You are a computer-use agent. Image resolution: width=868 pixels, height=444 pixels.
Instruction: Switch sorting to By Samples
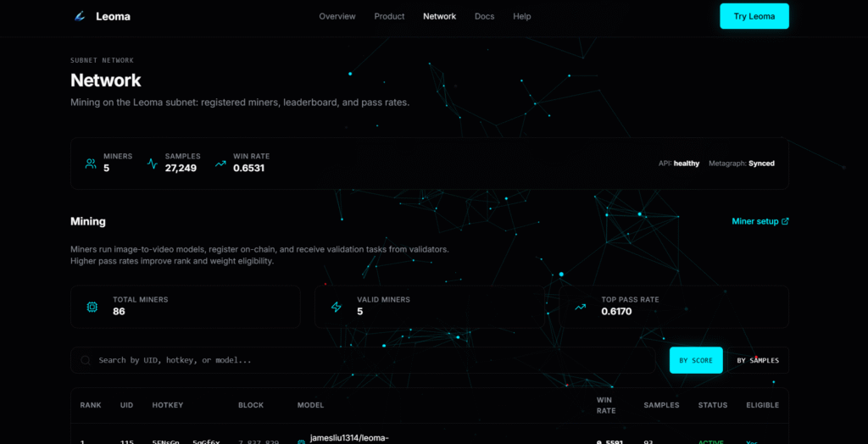757,360
